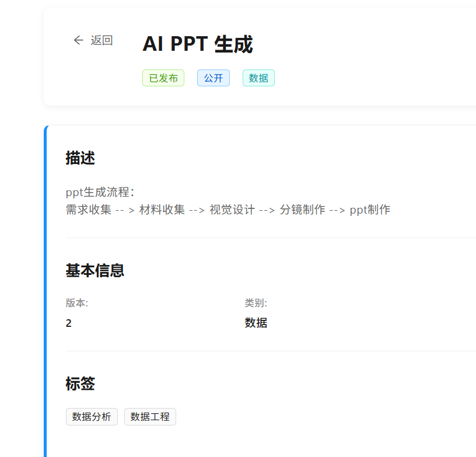Click the 标签 section heading
Image resolution: width=476 pixels, height=457 pixels.
click(x=80, y=384)
